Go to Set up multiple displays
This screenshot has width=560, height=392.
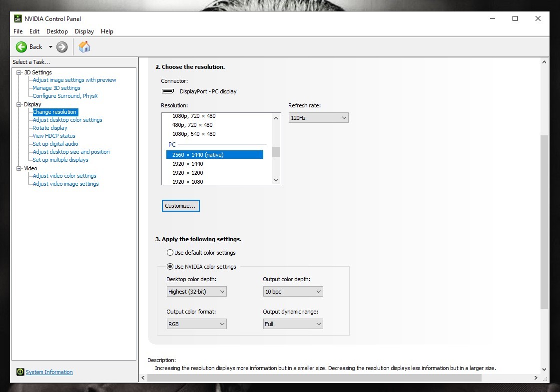[60, 160]
